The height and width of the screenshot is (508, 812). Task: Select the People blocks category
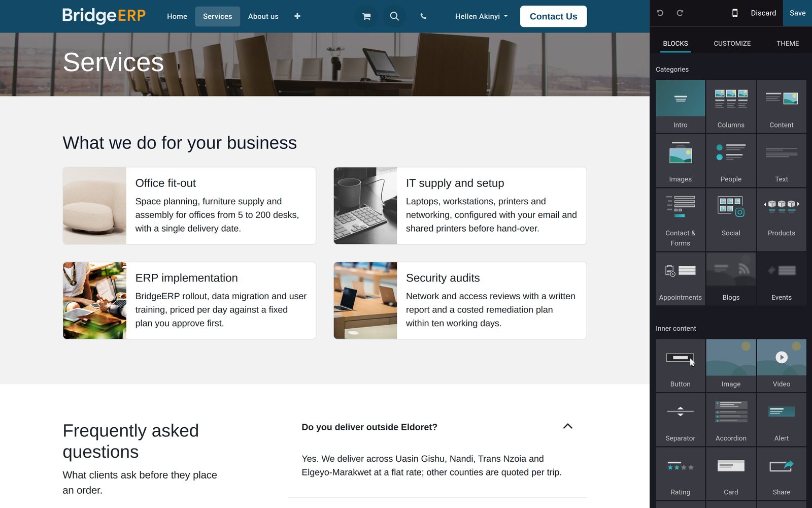(x=731, y=161)
